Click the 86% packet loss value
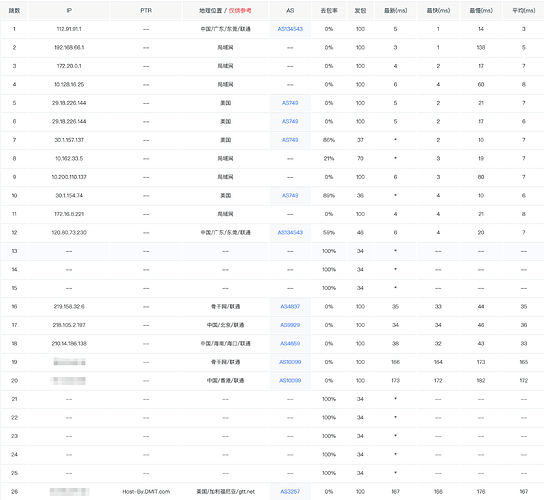544x500 pixels. [329, 140]
